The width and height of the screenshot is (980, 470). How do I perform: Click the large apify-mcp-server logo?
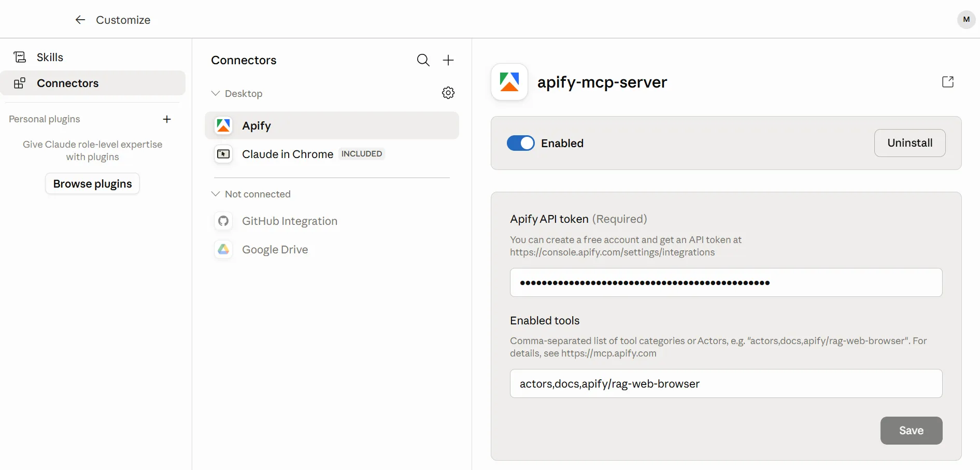coord(509,82)
